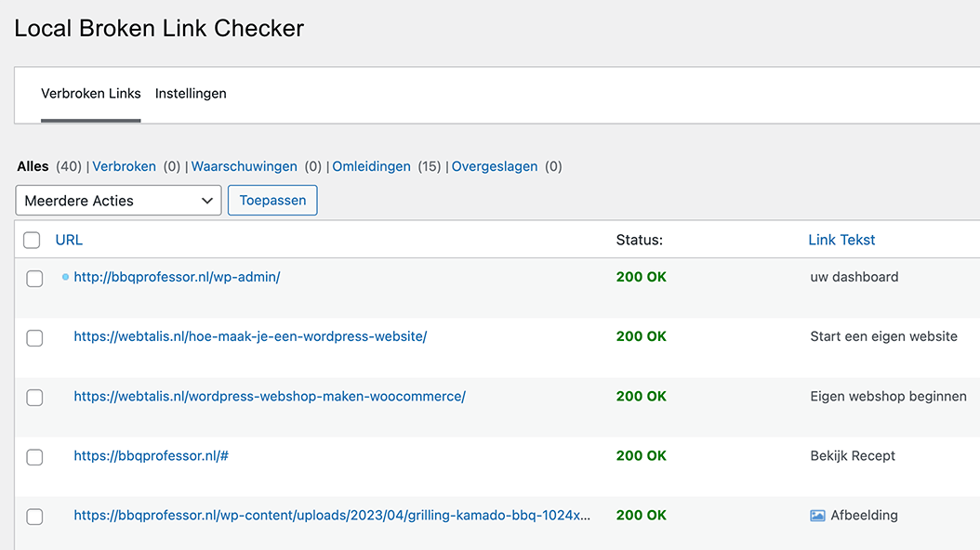Check the hoe-maak-je-een-wordpress-website row
Screen dimensions: 980x550
click(34, 337)
